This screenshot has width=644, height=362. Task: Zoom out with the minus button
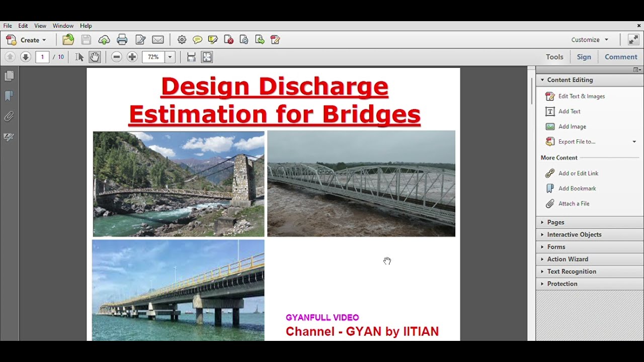117,57
